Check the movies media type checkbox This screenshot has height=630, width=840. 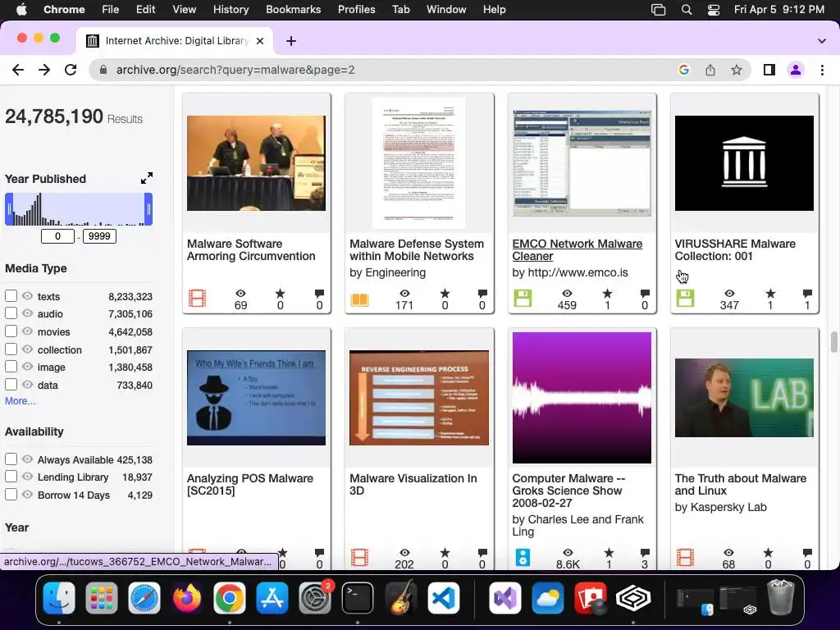click(x=11, y=331)
